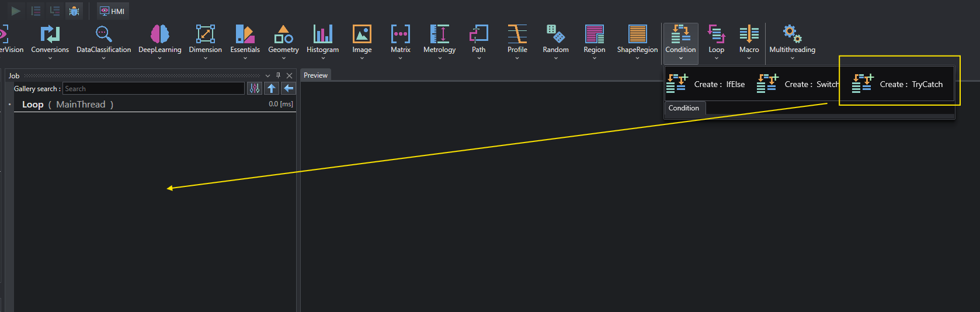The width and height of the screenshot is (980, 312).
Task: Open the Geometry tools icon
Action: (283, 34)
